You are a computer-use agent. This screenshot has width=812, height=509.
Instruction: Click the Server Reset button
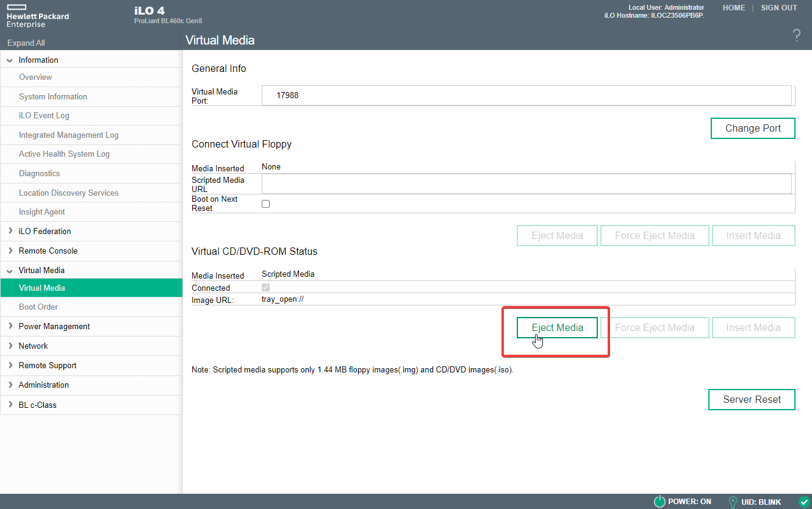(x=752, y=399)
